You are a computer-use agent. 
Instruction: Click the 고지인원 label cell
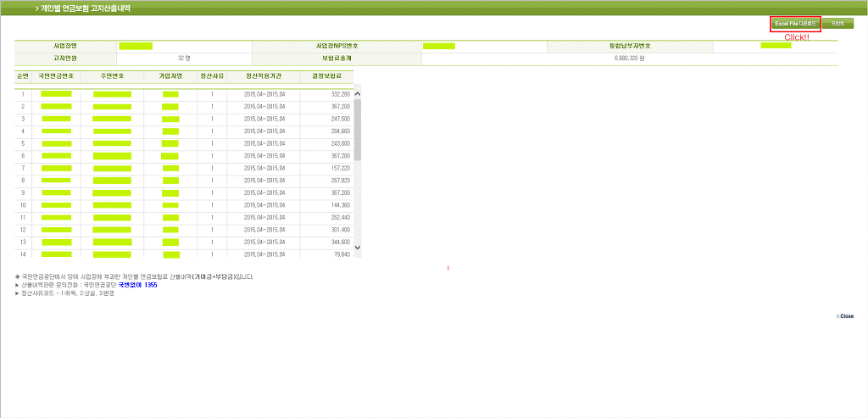click(x=66, y=58)
